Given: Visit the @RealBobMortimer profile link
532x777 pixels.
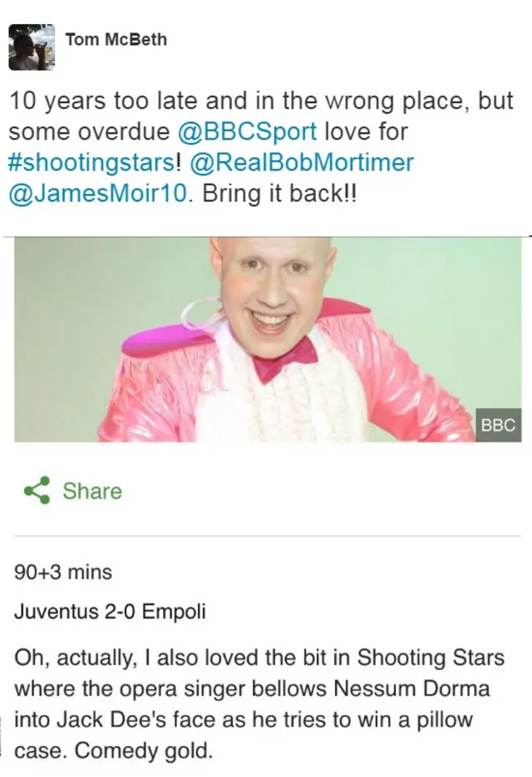Looking at the screenshot, I should 302,162.
